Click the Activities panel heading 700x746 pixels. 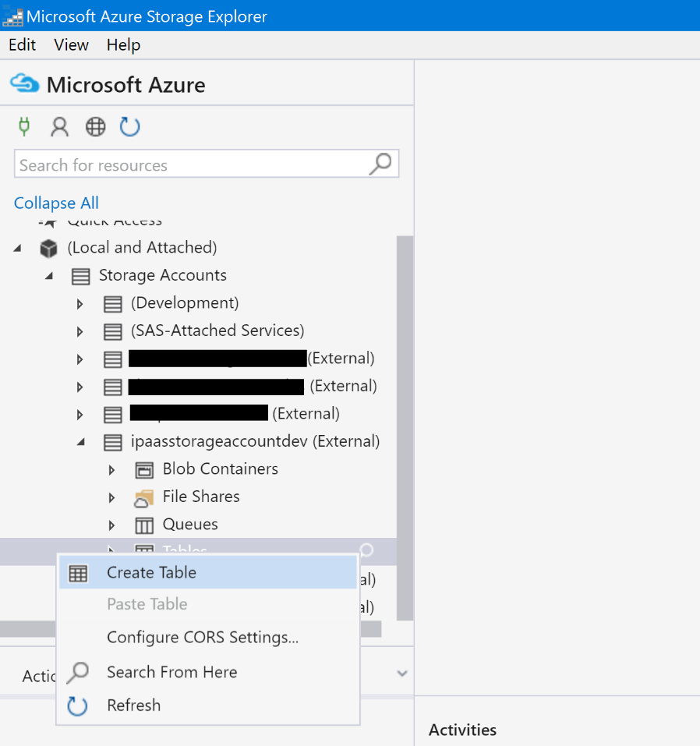pos(462,730)
